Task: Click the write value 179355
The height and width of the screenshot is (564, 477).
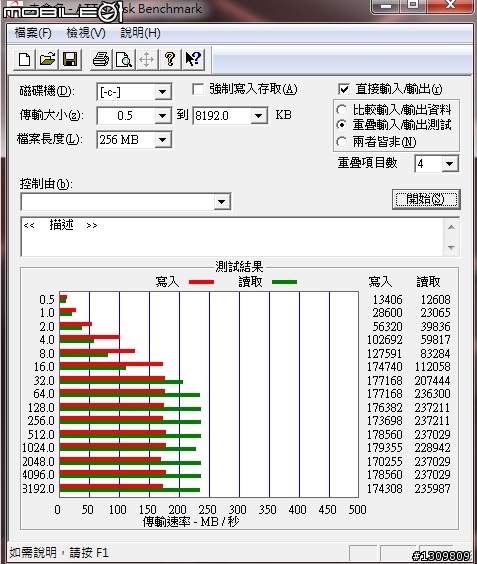Action: 385,448
